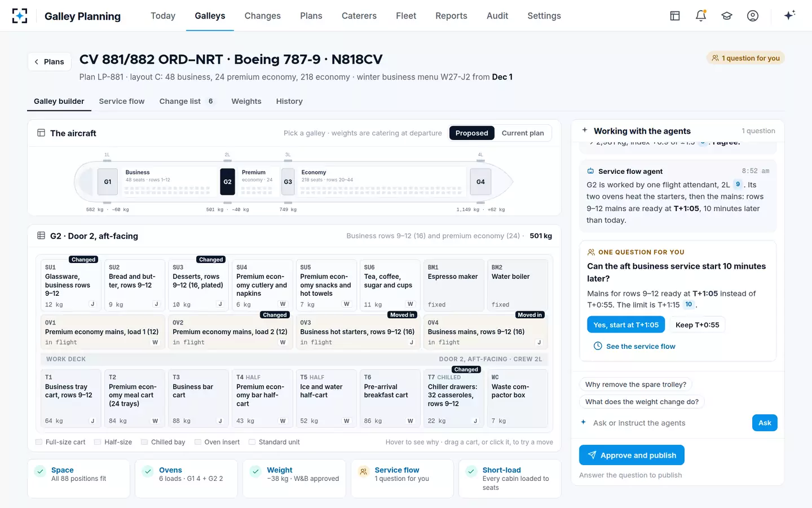
Task: Switch aircraft view to Proposed
Action: [472, 133]
